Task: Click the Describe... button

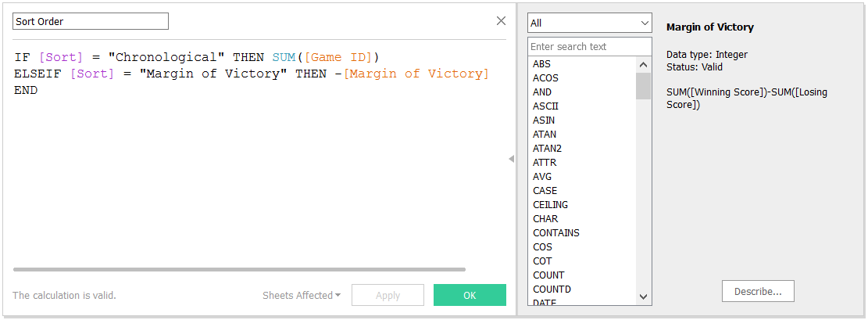Action: coord(757,291)
